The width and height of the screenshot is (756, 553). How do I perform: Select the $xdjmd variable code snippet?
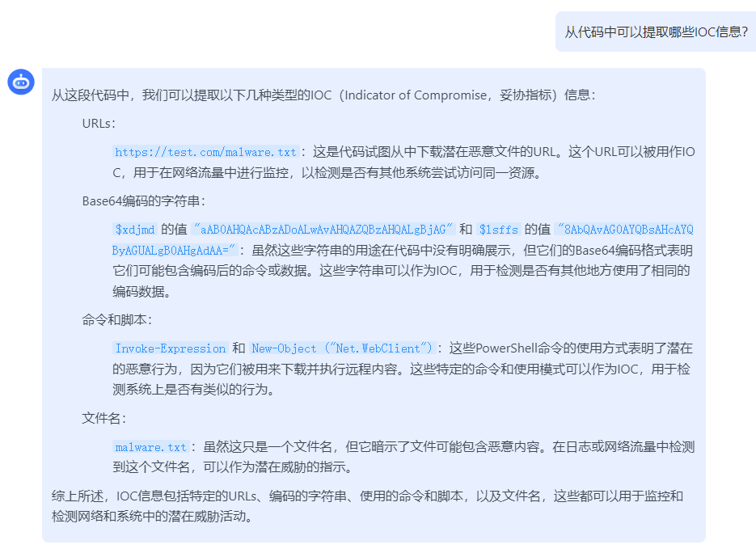point(135,229)
